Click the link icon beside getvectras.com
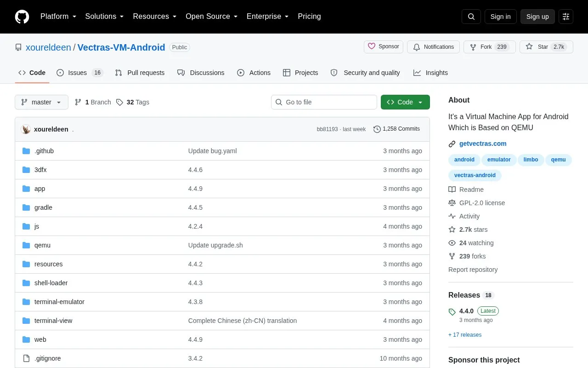Image resolution: width=588 pixels, height=368 pixels. [452, 144]
